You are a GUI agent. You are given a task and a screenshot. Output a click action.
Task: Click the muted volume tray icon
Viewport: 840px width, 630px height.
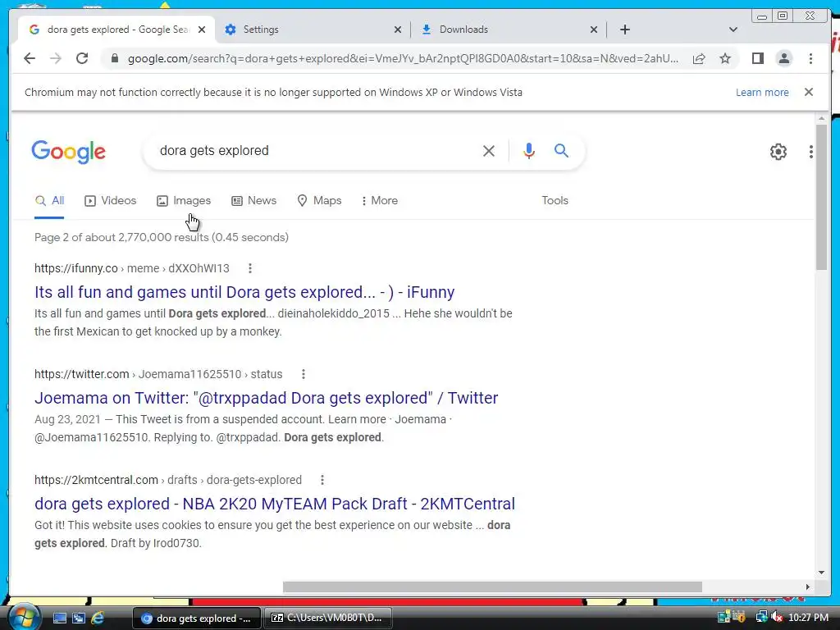click(x=776, y=618)
